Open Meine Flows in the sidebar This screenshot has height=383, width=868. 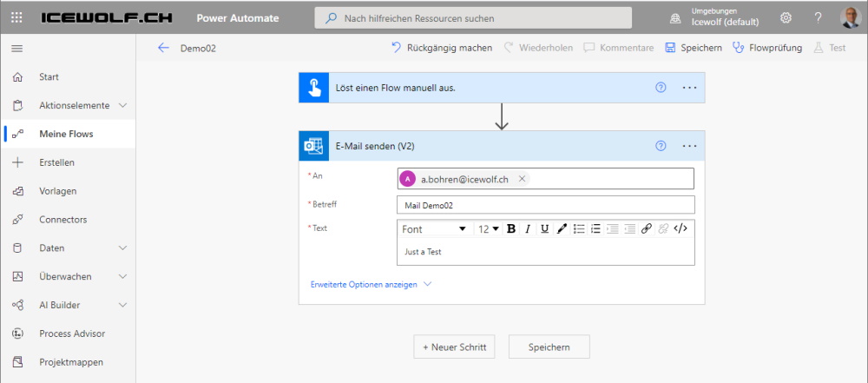[x=68, y=134]
